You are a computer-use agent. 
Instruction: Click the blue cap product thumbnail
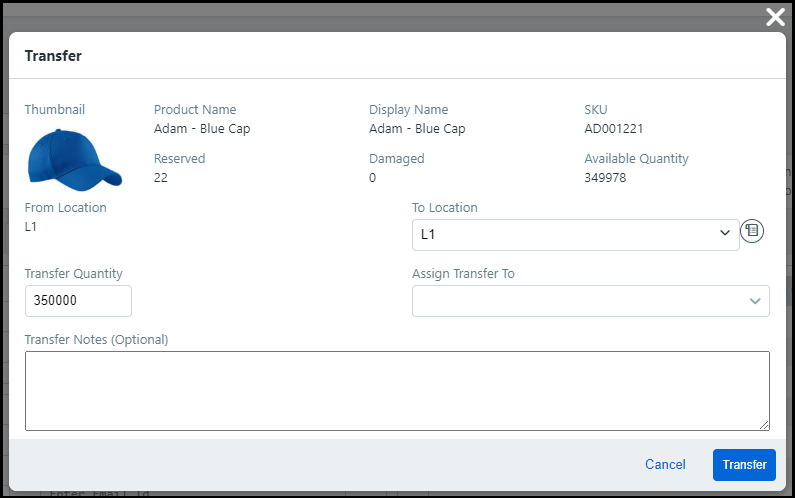click(x=74, y=159)
